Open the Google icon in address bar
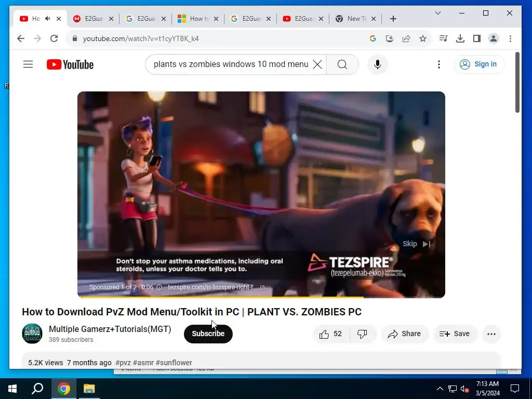Viewport: 532px width, 399px height. coord(373,38)
